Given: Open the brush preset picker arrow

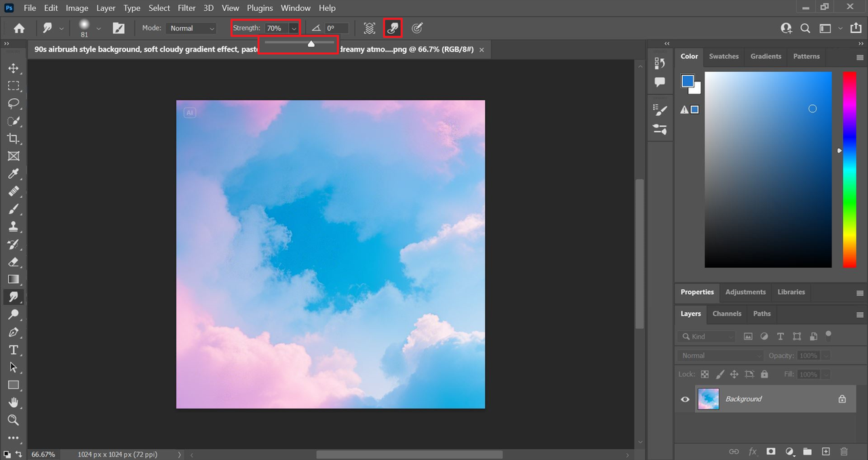Looking at the screenshot, I should point(99,28).
